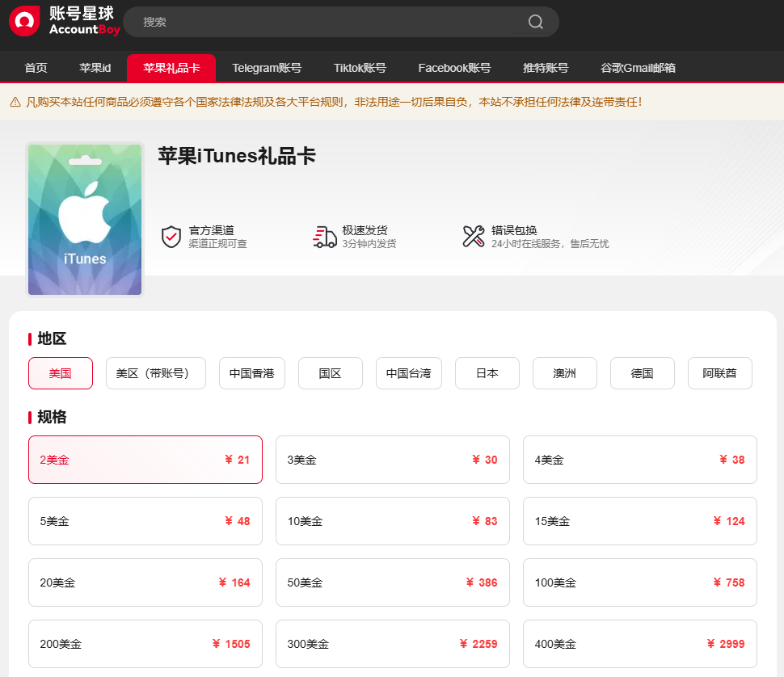
Task: Choose 德国 region
Action: [643, 373]
